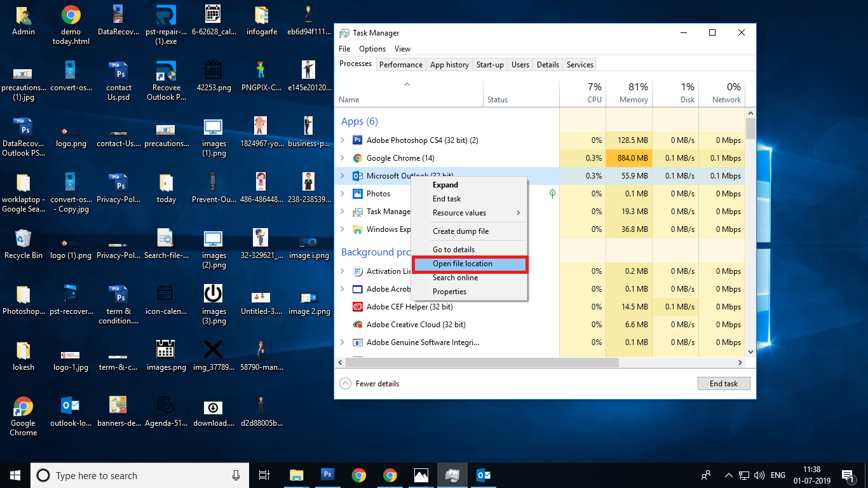This screenshot has width=868, height=488.
Task: Click the process list horizontal scrollbar thumb
Action: pos(482,362)
